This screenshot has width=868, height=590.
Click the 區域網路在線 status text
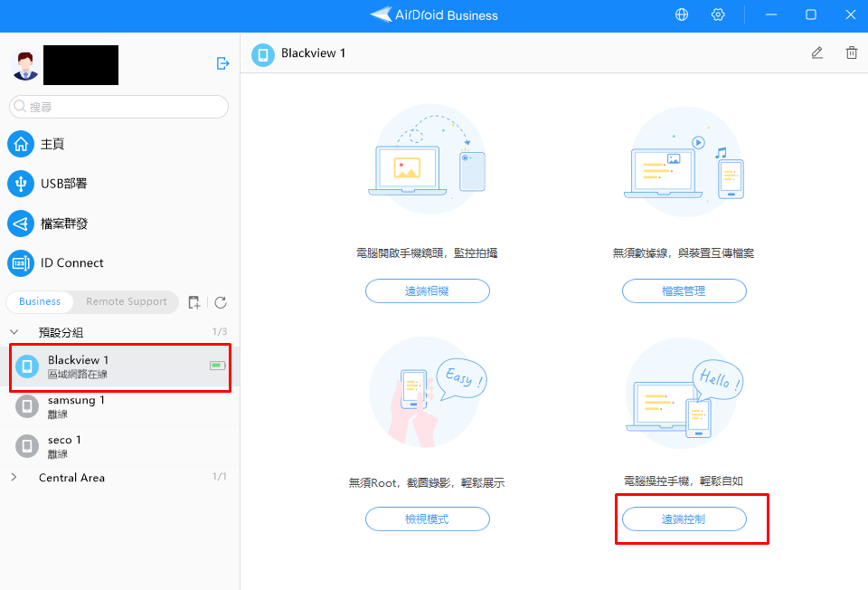[78, 375]
